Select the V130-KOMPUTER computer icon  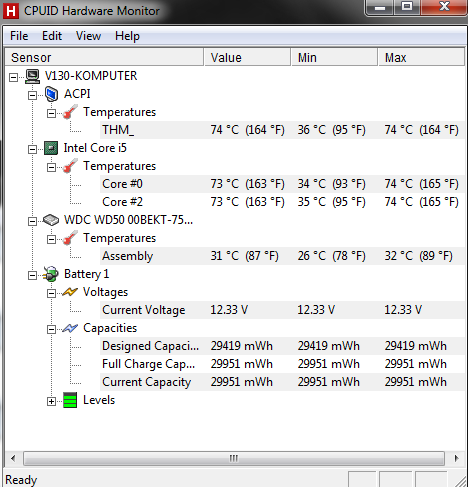[x=33, y=76]
